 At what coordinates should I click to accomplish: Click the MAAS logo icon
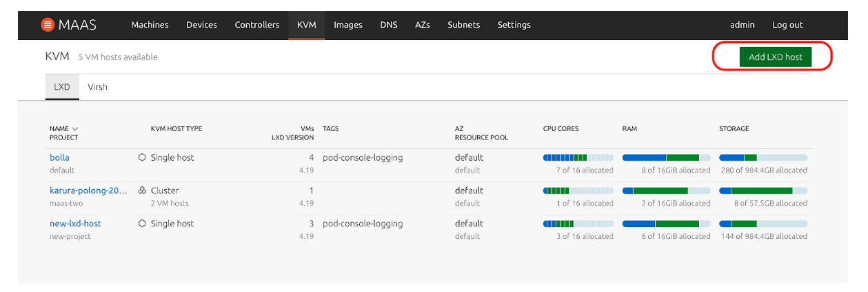48,25
